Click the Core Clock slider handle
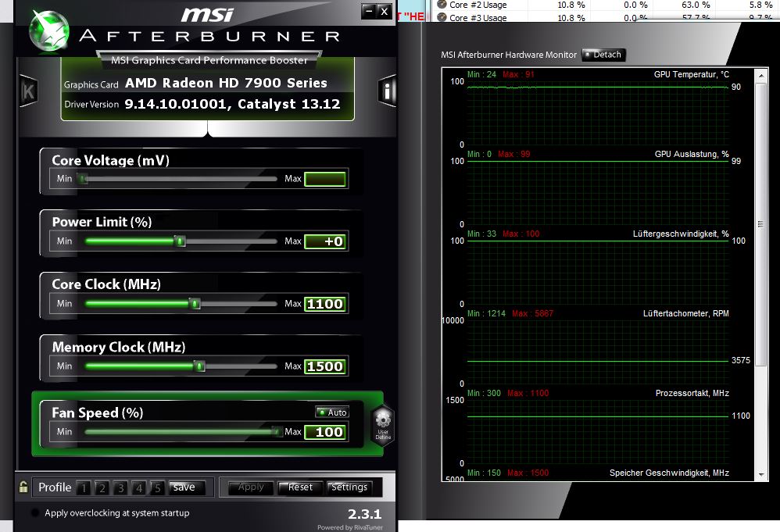Viewport: 780px width, 532px height. [x=195, y=303]
